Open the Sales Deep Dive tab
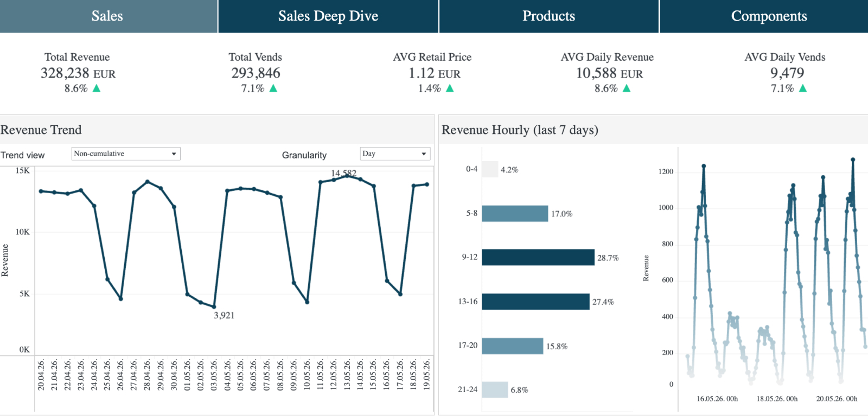The image size is (868, 416). pos(328,16)
